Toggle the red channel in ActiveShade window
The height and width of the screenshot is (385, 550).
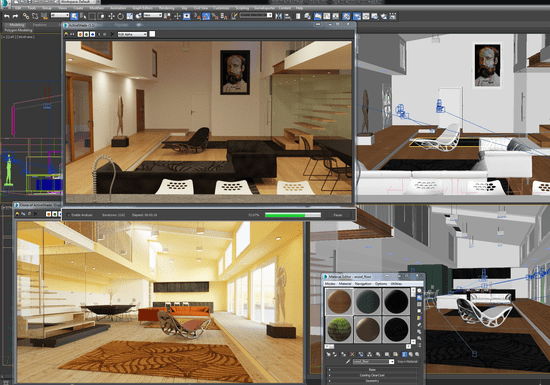click(x=80, y=34)
